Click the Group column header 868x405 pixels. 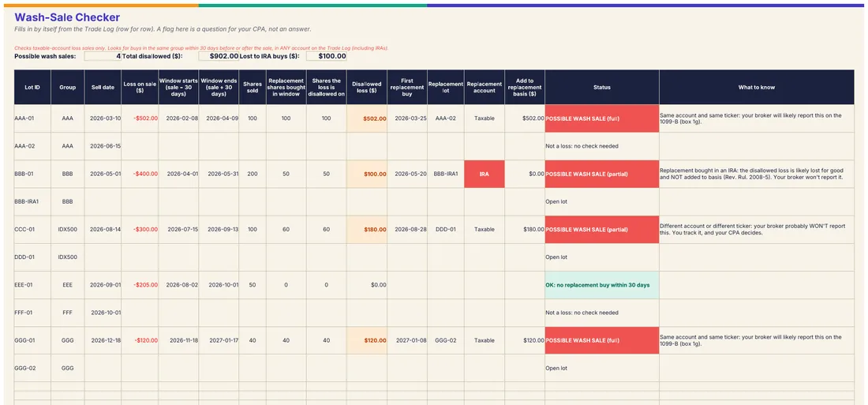pyautogui.click(x=68, y=87)
